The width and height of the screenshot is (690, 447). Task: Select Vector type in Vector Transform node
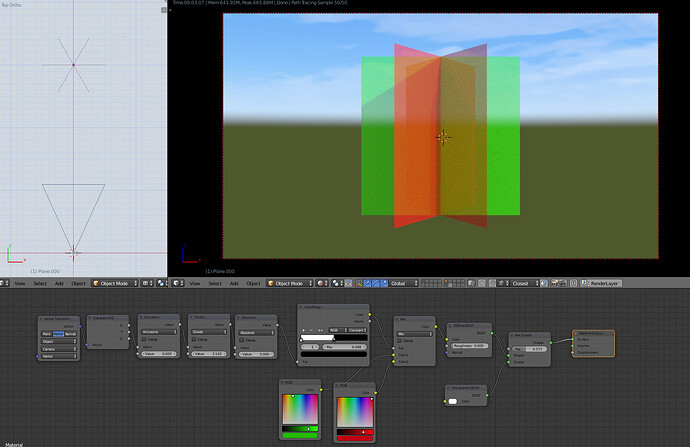click(x=59, y=334)
